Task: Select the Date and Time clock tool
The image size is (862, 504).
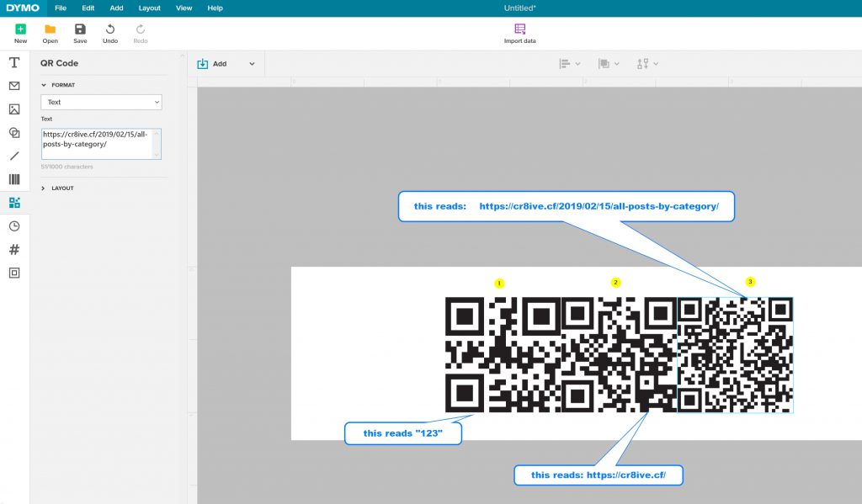Action: (x=14, y=226)
